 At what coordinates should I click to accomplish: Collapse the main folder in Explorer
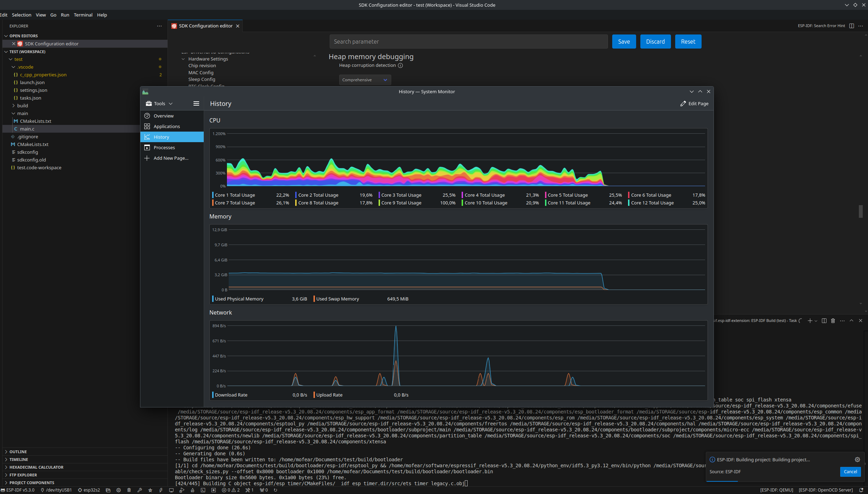(23, 113)
